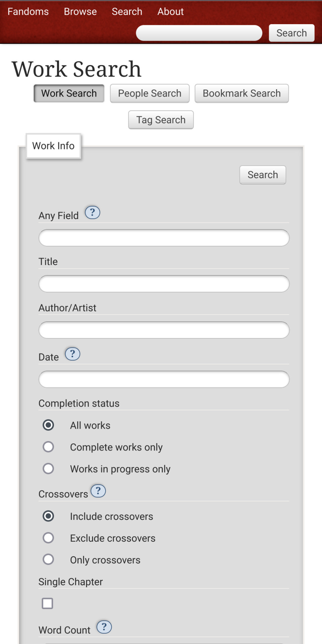The height and width of the screenshot is (644, 322).
Task: Open the About menu
Action: click(171, 11)
